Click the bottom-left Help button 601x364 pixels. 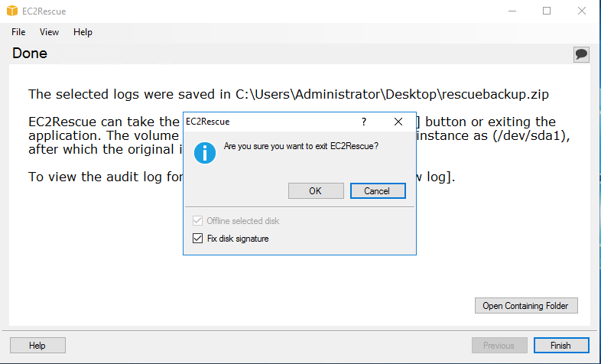[37, 345]
